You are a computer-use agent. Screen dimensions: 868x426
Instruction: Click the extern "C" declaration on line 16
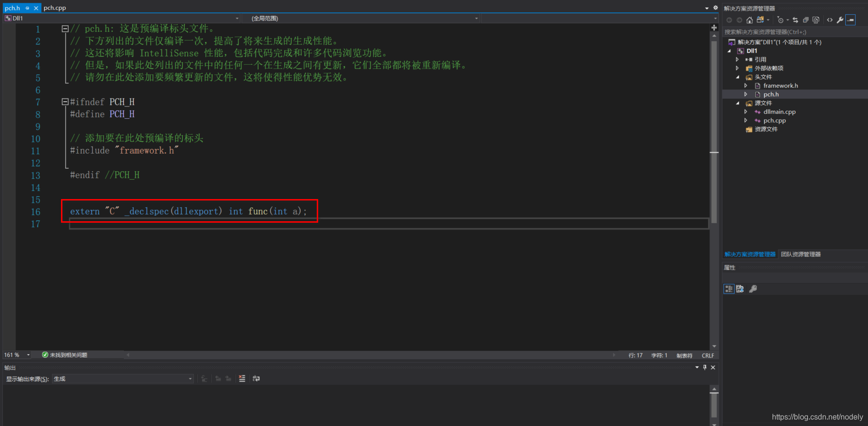[188, 211]
